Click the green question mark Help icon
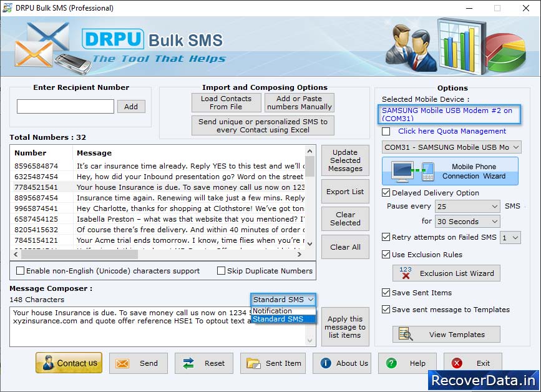 click(x=391, y=363)
